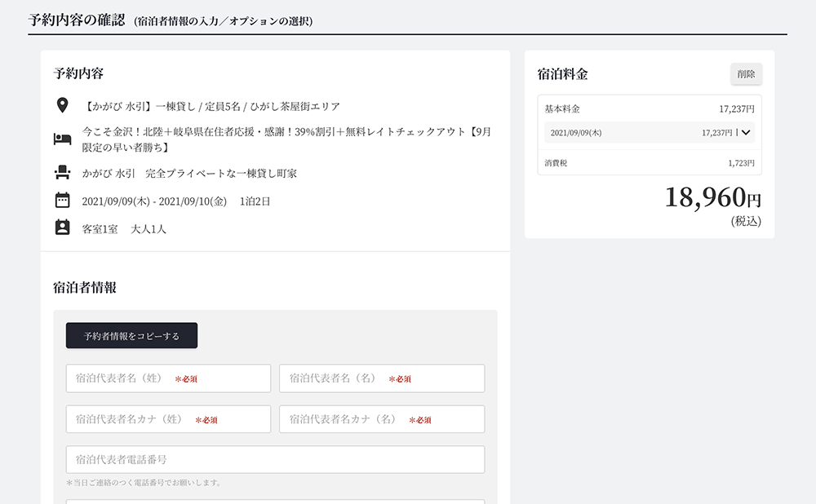
Task: Click the 基本料金 label
Action: [x=562, y=108]
